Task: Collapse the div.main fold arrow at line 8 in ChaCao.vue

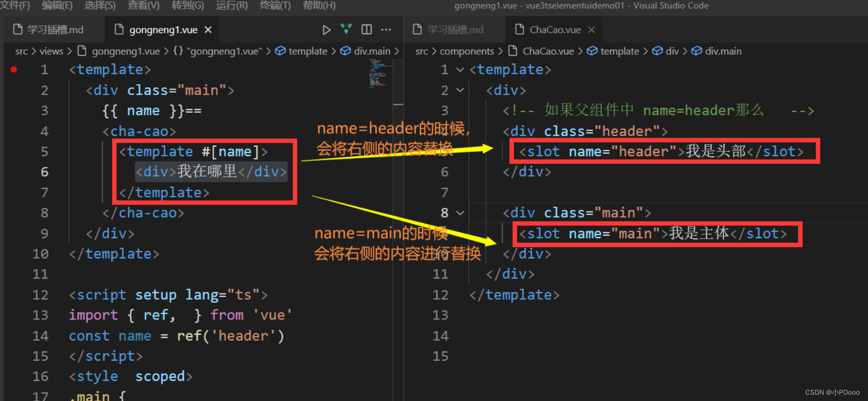Action: [x=460, y=213]
